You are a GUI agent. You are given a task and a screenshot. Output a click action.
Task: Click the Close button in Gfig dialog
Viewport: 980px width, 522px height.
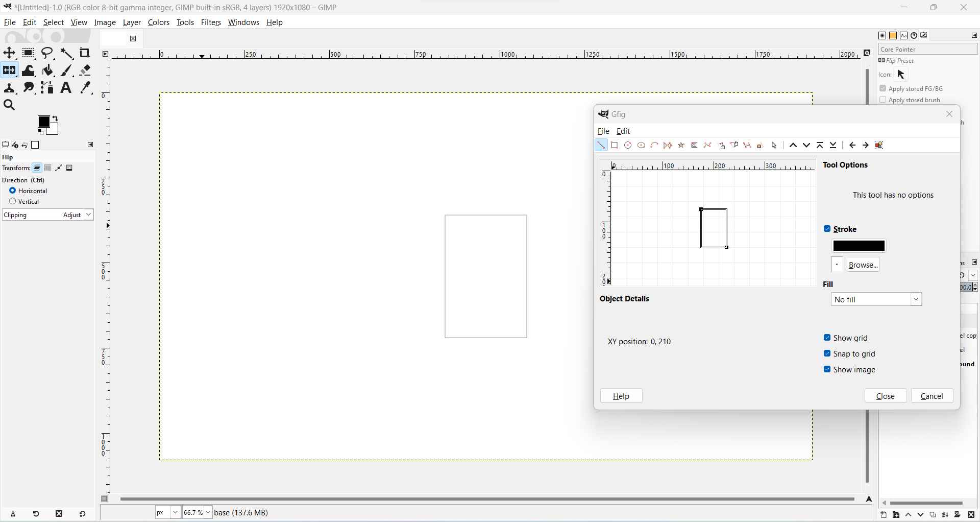886,396
